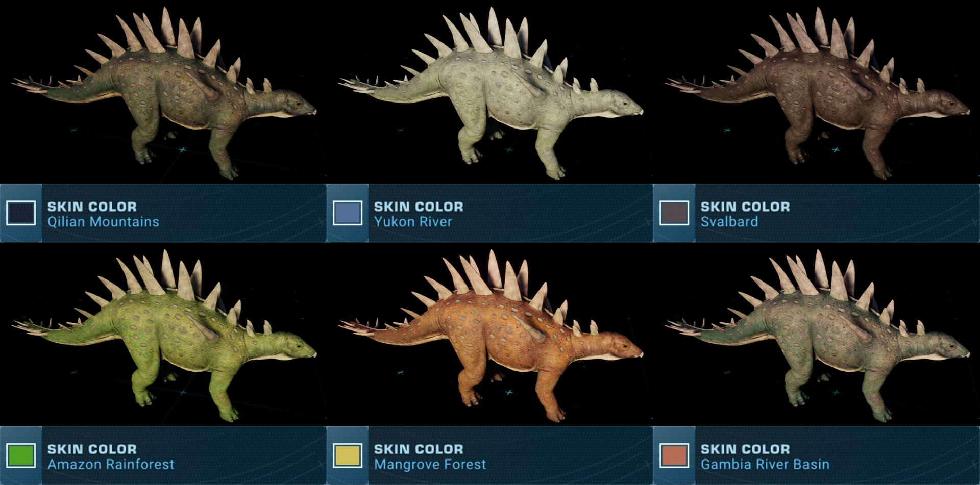This screenshot has height=485, width=980.
Task: Pick the Gambia River Basin skin label
Action: tap(765, 464)
